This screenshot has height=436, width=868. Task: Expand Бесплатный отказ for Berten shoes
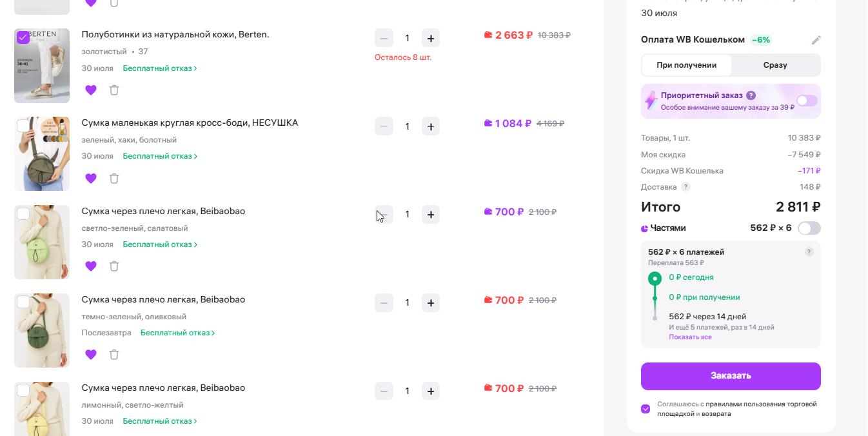[x=160, y=68]
